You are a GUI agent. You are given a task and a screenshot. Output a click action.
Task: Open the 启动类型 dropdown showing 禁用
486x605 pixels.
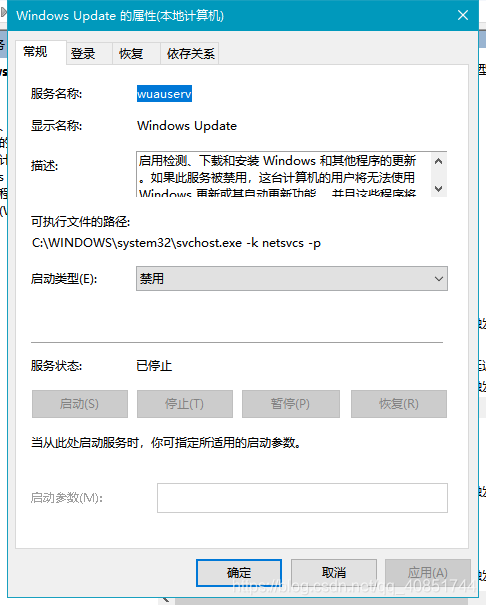click(292, 279)
